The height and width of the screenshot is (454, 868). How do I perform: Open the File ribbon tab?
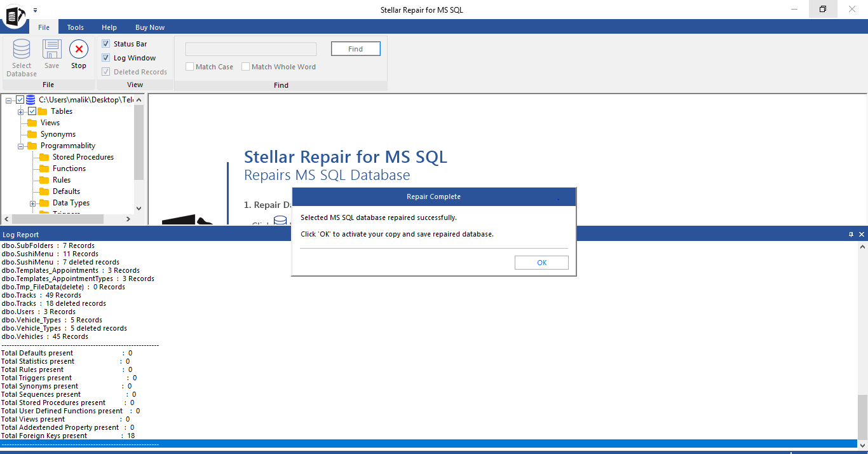pyautogui.click(x=44, y=27)
